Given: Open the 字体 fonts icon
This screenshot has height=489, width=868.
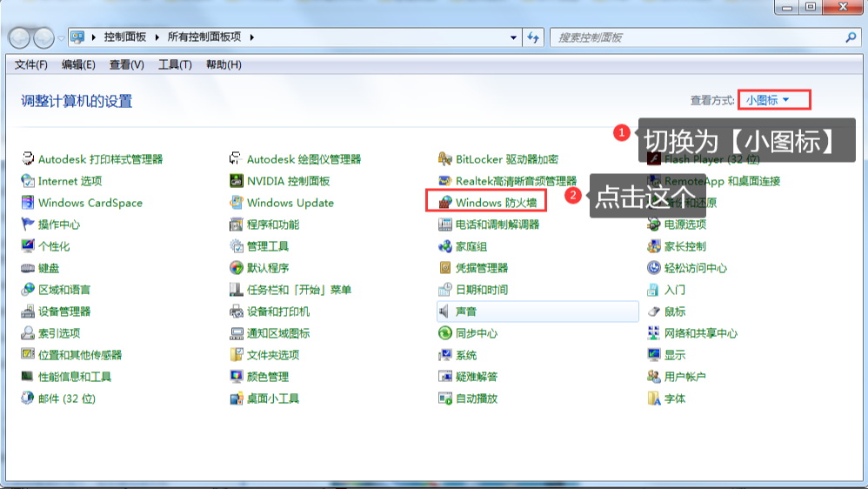Looking at the screenshot, I should pyautogui.click(x=654, y=399).
